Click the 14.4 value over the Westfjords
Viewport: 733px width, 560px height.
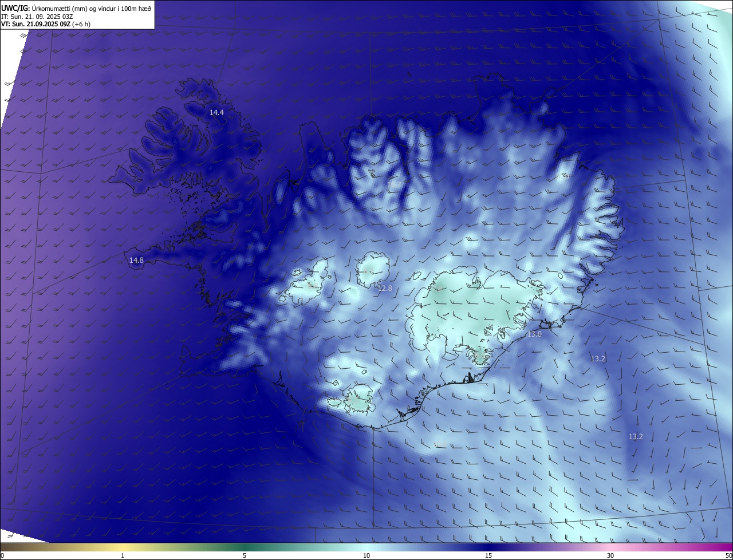pyautogui.click(x=216, y=113)
